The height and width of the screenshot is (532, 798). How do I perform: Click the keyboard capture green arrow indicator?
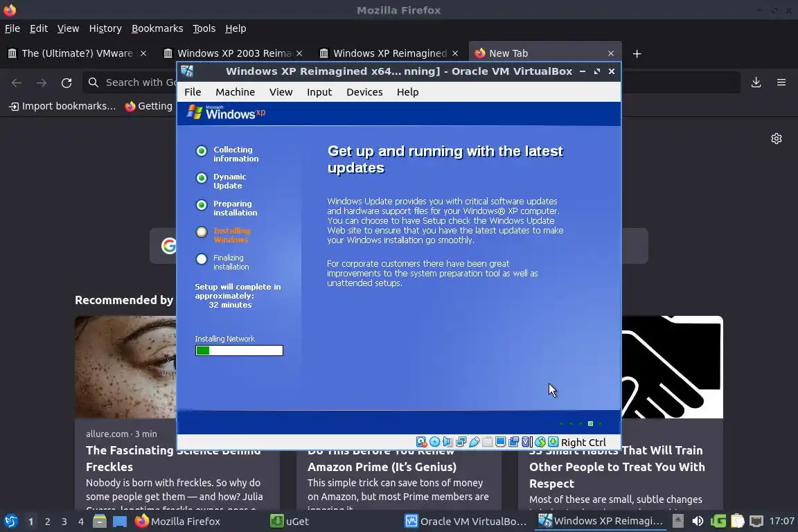pyautogui.click(x=553, y=442)
